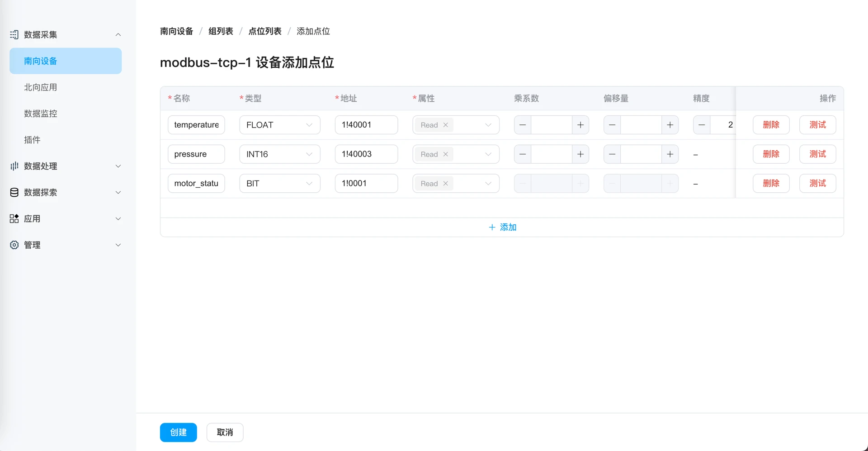Remove the Read tag in motor_statu row
868x451 pixels.
coord(445,184)
